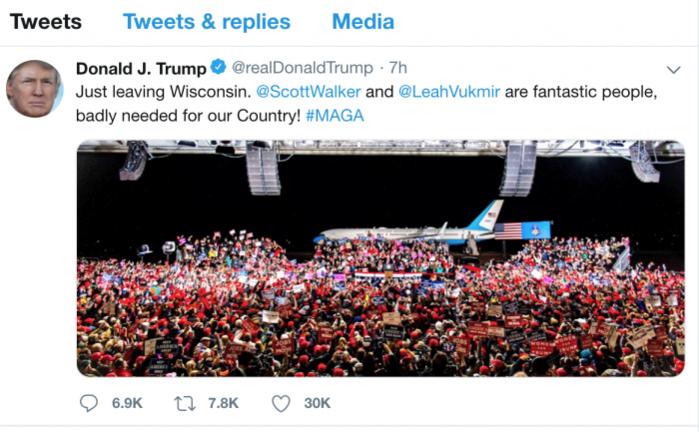Enlarge the rally crowd photo

click(x=380, y=257)
